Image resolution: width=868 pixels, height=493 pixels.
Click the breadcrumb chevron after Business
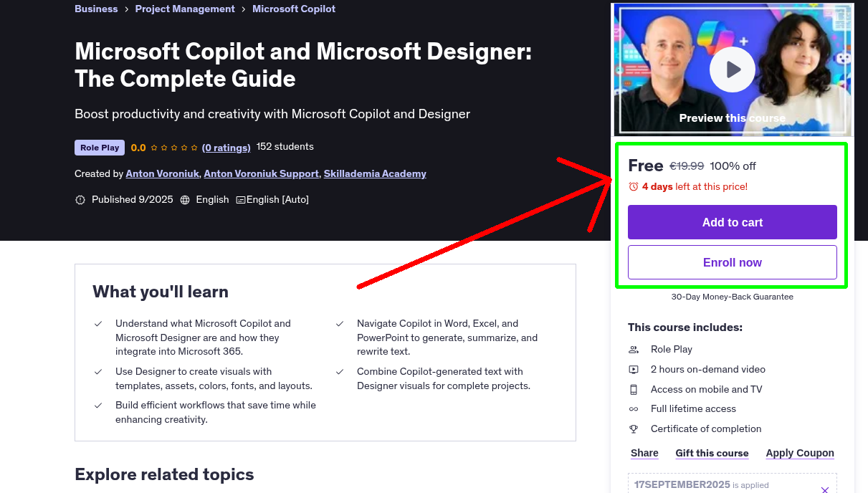pos(127,9)
